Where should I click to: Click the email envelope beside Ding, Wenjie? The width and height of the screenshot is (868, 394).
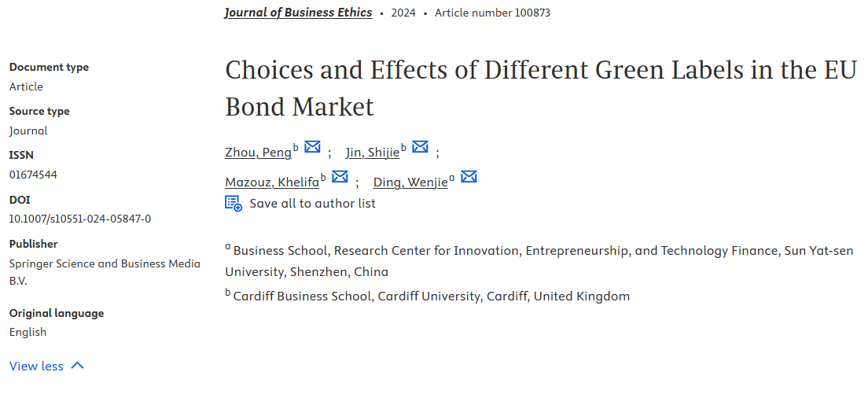point(469,177)
